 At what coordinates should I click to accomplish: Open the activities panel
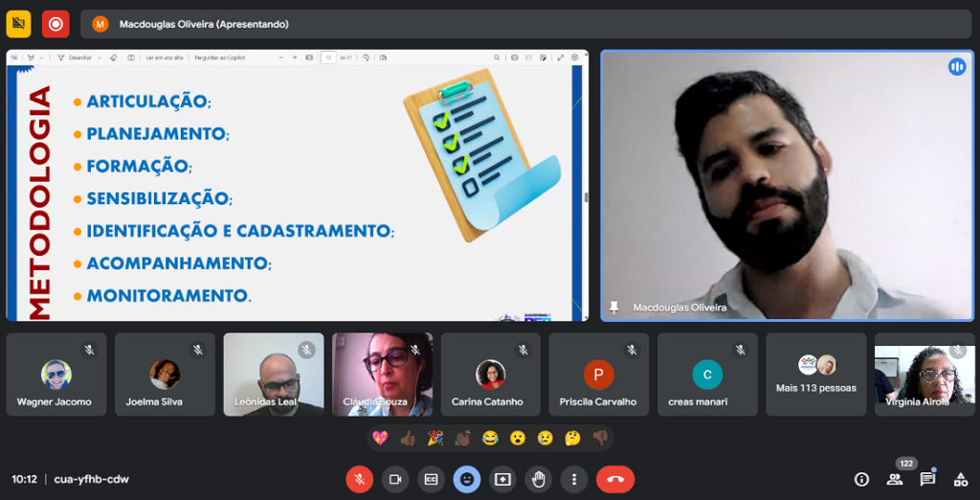[x=960, y=479]
